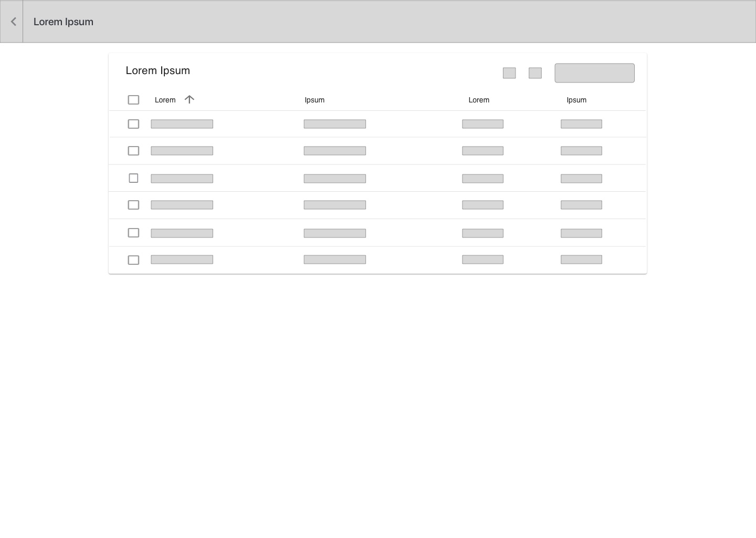Click the Lorem Ipsum title in the top bar

click(x=64, y=22)
